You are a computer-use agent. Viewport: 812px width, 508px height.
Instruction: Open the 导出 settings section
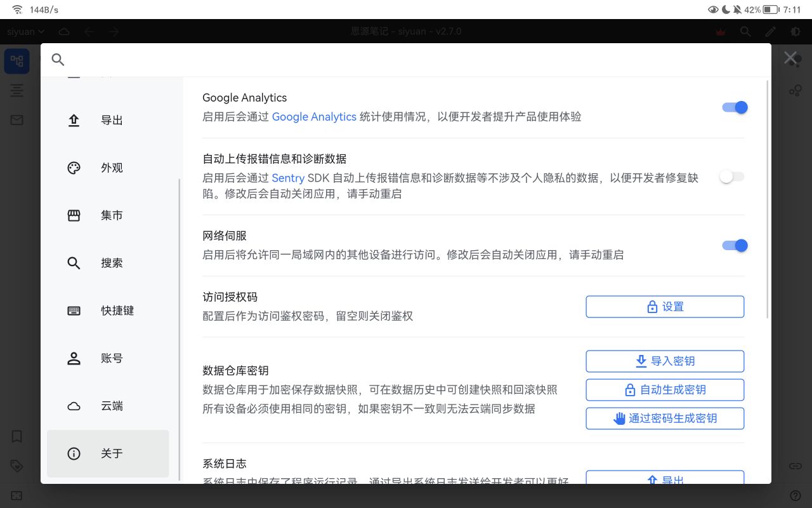click(108, 120)
